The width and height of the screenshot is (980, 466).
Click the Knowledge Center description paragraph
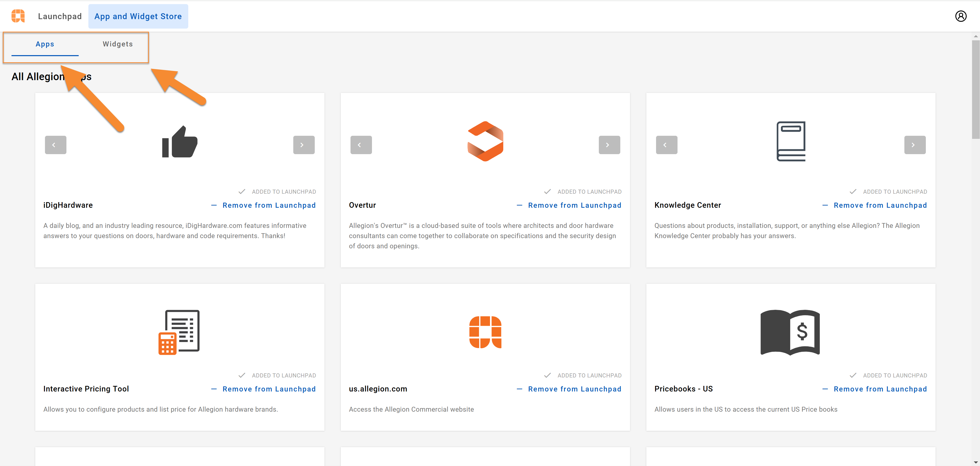(787, 231)
